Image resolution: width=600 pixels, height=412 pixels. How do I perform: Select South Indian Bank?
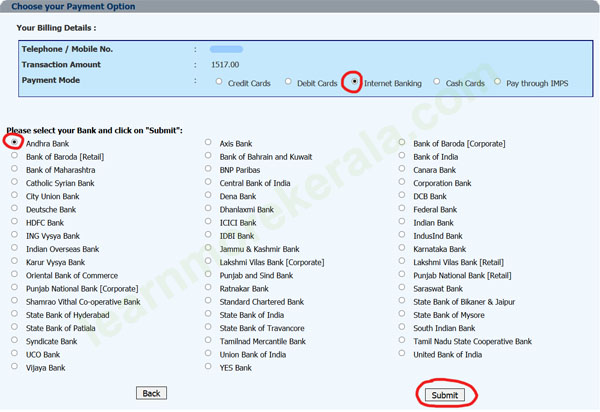click(402, 327)
